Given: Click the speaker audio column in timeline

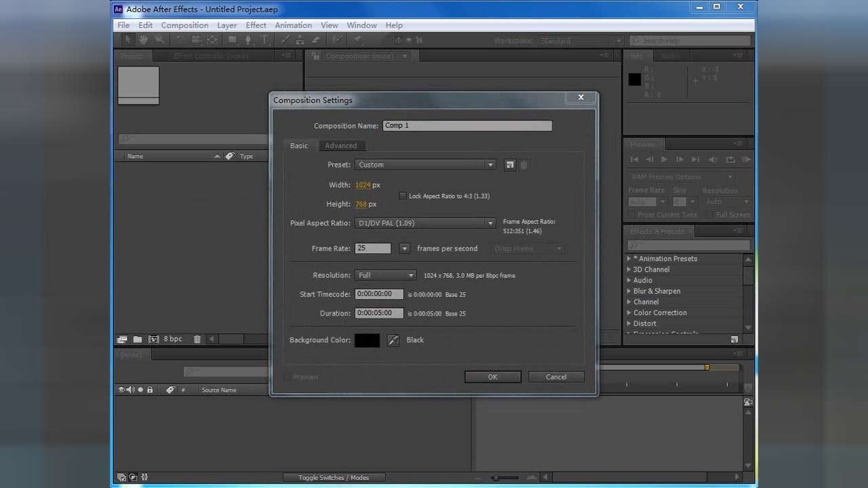Looking at the screenshot, I should tap(130, 390).
